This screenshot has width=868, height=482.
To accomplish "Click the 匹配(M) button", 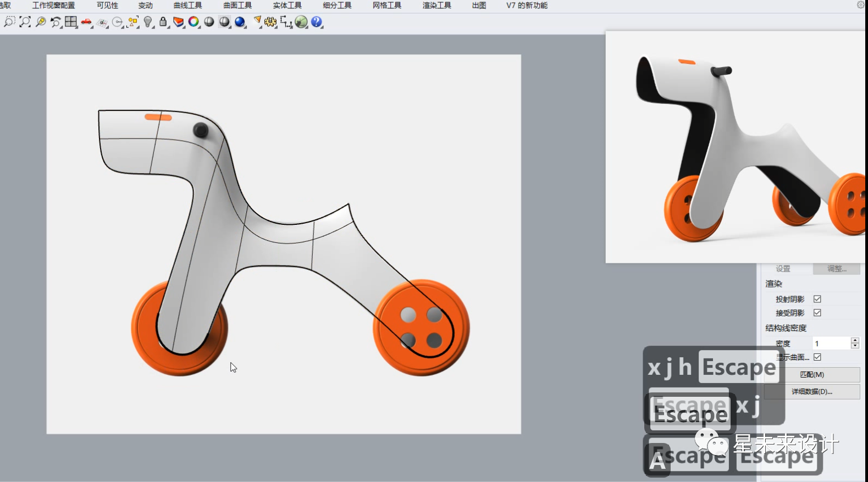I will click(x=812, y=375).
